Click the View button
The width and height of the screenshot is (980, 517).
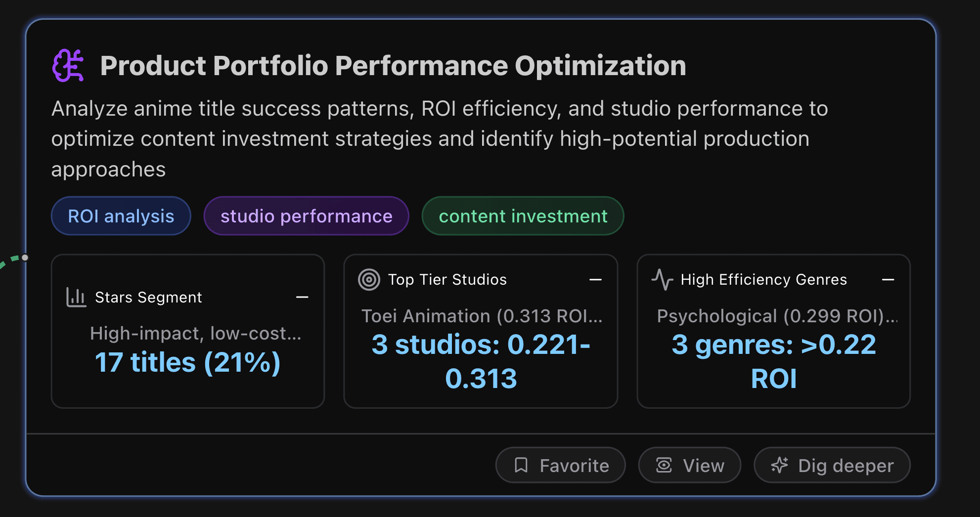click(690, 465)
